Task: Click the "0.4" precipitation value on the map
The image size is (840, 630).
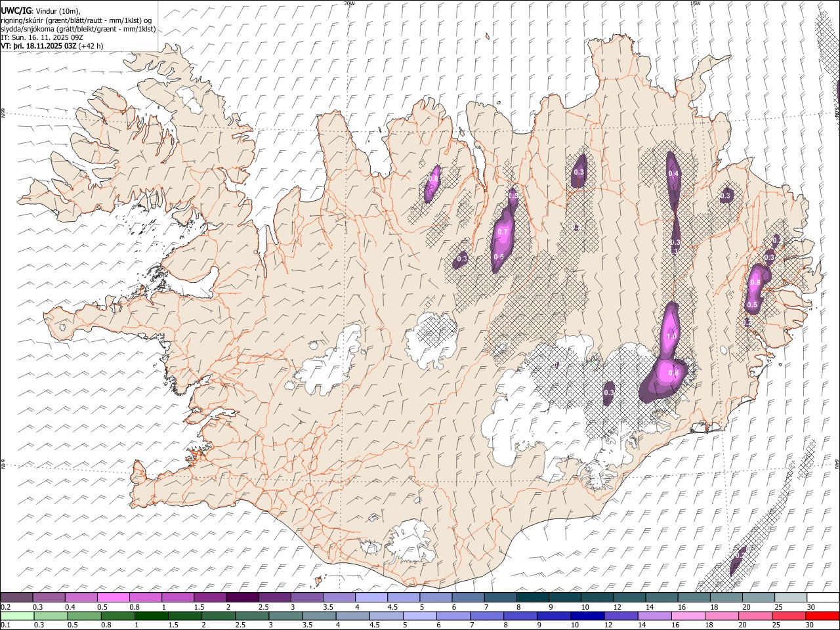Action: [x=673, y=173]
